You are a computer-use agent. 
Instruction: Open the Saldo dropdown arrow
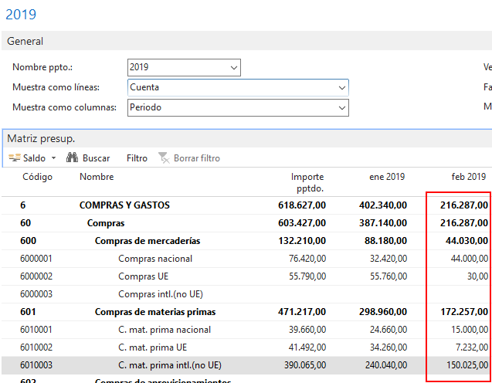point(54,158)
